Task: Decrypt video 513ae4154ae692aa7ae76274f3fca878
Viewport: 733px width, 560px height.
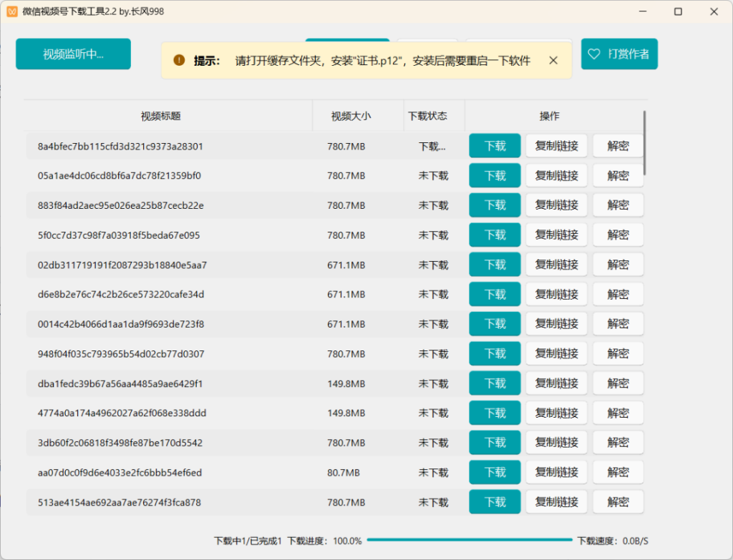Action: pos(618,503)
